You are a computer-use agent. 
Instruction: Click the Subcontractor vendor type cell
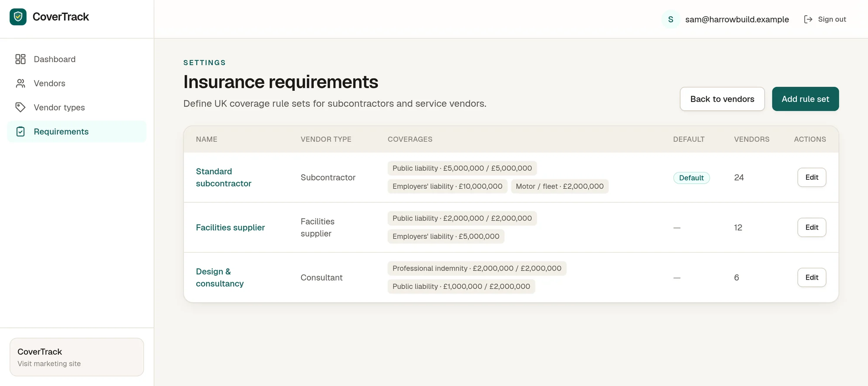click(x=328, y=177)
